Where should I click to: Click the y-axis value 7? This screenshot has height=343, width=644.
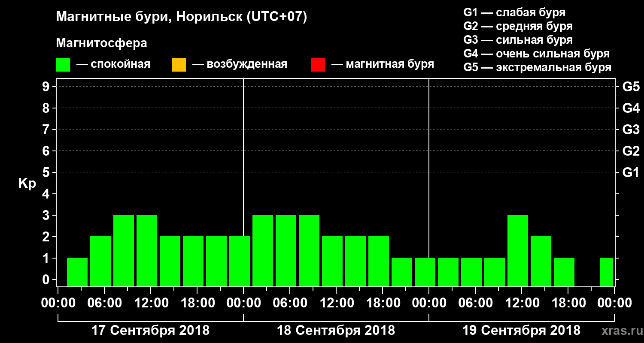[x=47, y=129]
